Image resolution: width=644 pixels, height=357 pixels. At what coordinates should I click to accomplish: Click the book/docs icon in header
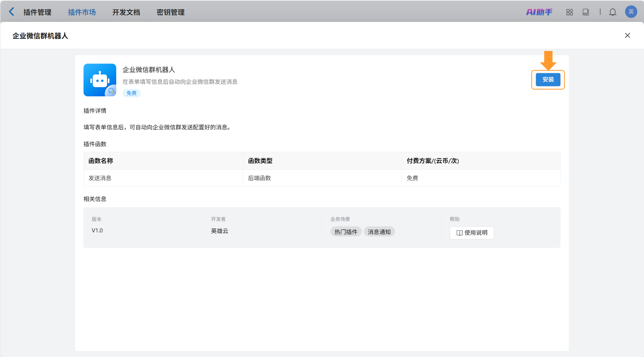point(585,12)
